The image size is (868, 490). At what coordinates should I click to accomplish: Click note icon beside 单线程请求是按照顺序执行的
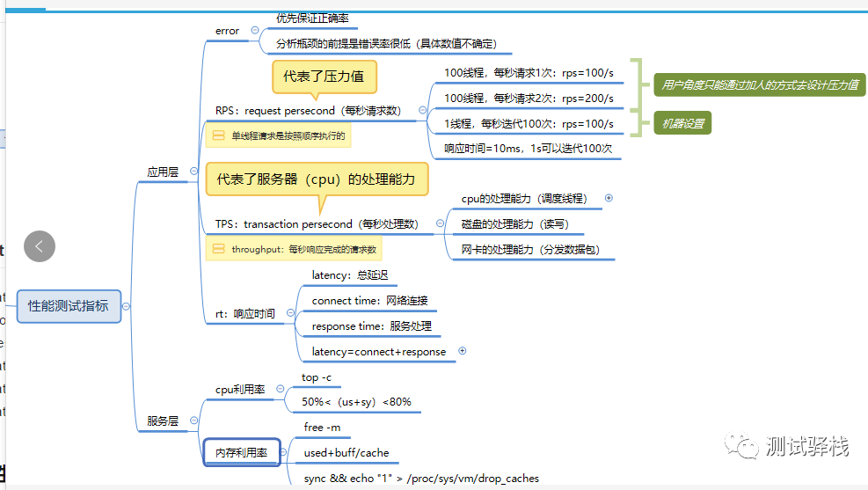coord(219,135)
